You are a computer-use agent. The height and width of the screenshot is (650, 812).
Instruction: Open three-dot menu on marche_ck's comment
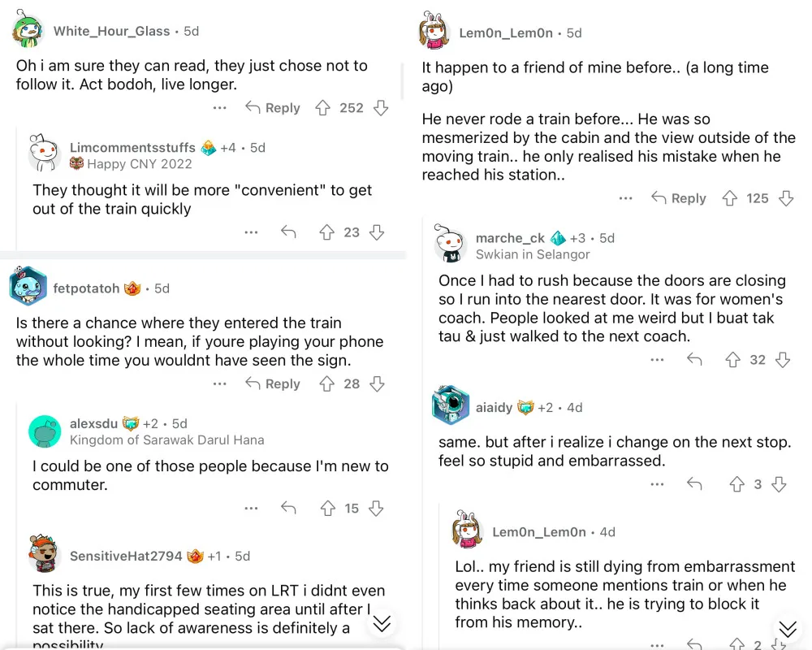coord(658,360)
